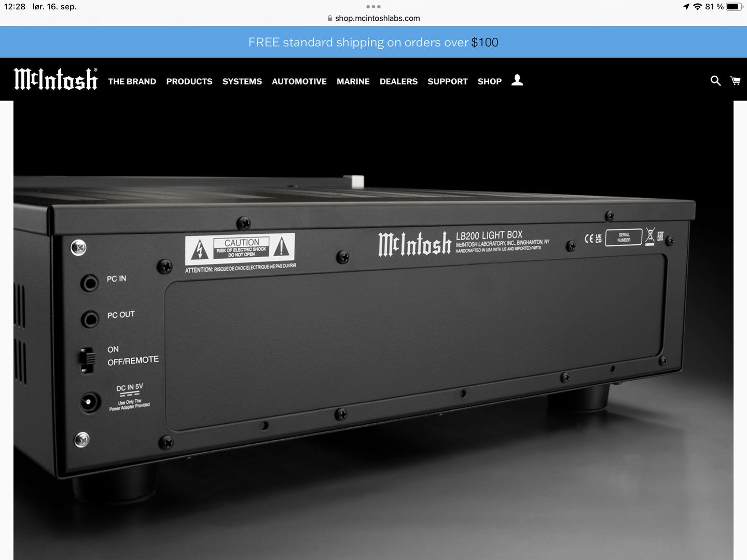Open the MARINE menu
The width and height of the screenshot is (747, 560).
click(x=353, y=81)
